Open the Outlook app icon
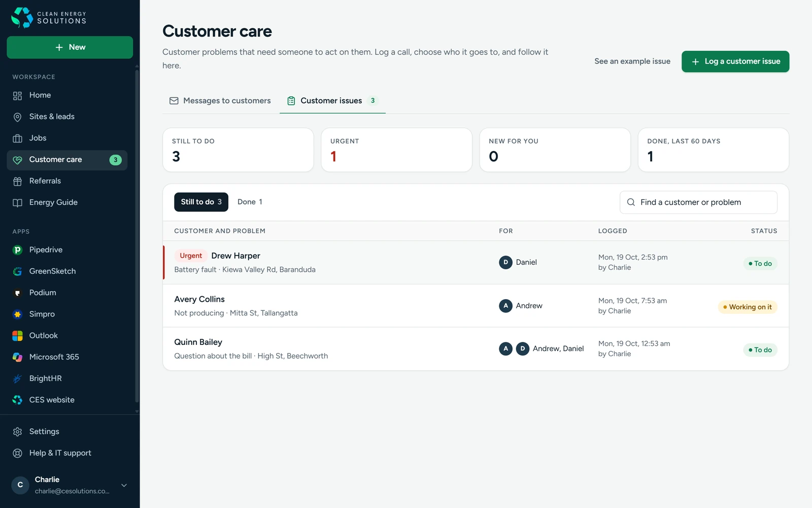 coord(17,336)
